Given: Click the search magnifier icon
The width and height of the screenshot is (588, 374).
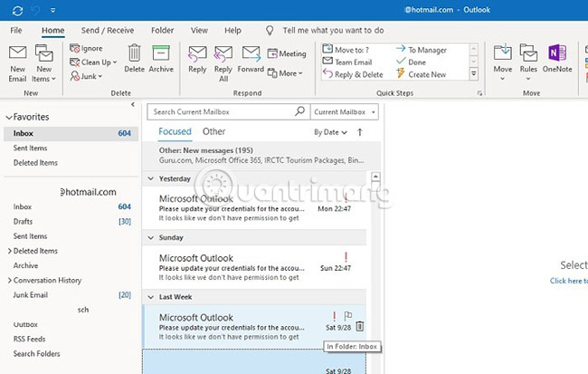Looking at the screenshot, I should [300, 111].
